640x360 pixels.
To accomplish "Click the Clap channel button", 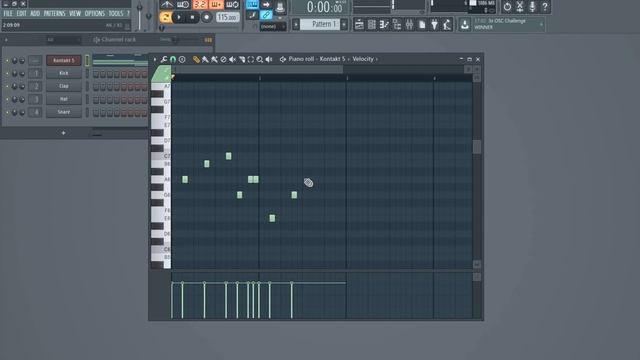I will pyautogui.click(x=64, y=86).
